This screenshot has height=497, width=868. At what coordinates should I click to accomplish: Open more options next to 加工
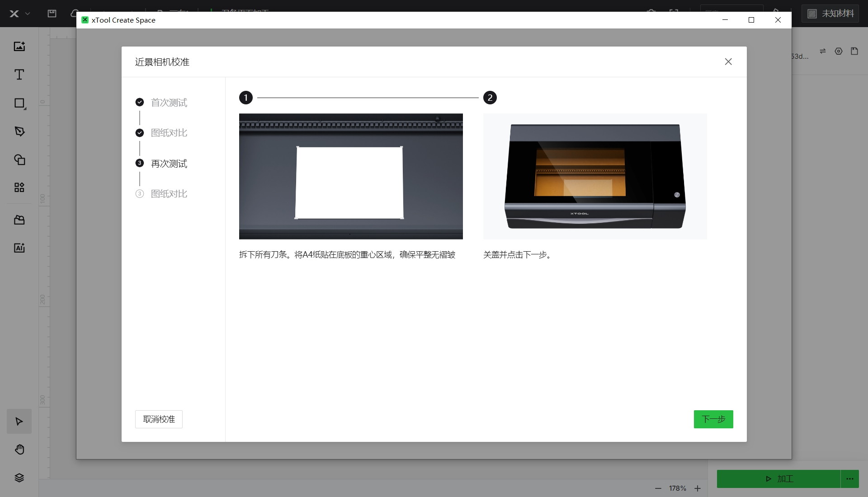point(850,479)
